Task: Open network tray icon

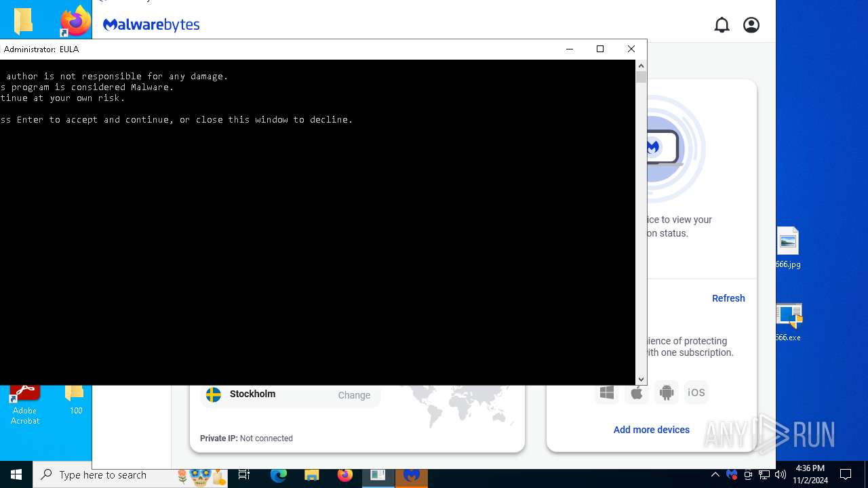Action: point(764,475)
